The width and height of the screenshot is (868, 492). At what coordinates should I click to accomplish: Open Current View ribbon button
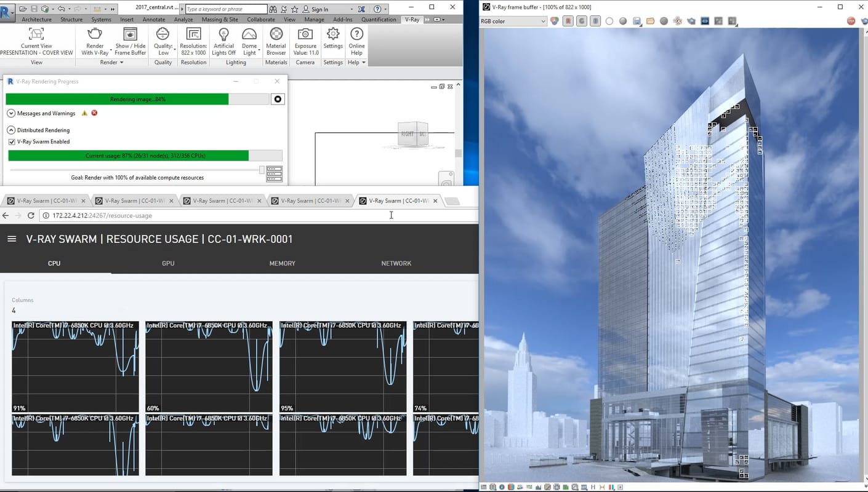click(x=36, y=42)
